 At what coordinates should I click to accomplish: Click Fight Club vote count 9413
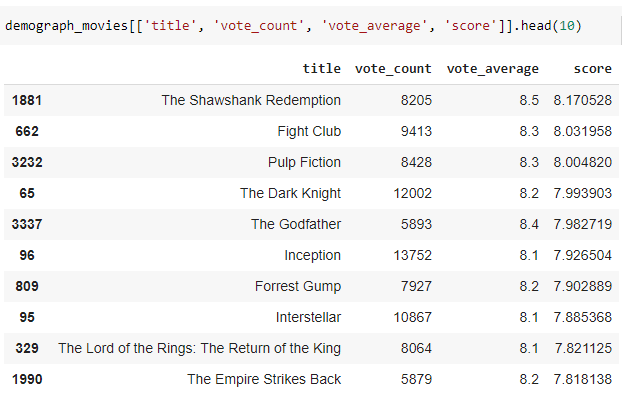point(416,131)
